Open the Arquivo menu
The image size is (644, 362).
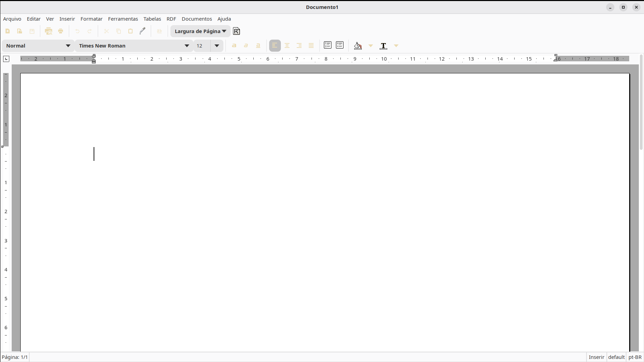(12, 19)
